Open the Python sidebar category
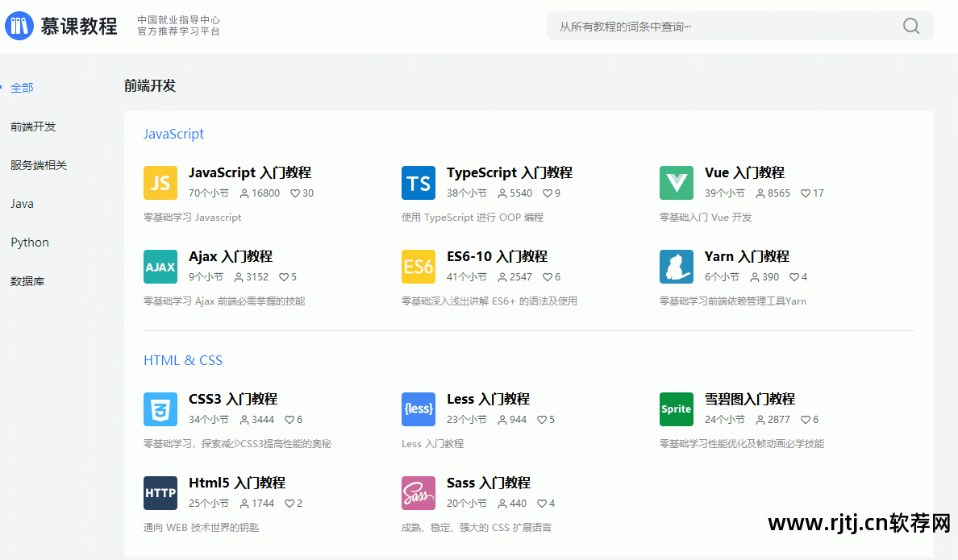Screen dimensions: 958x560 (30, 243)
